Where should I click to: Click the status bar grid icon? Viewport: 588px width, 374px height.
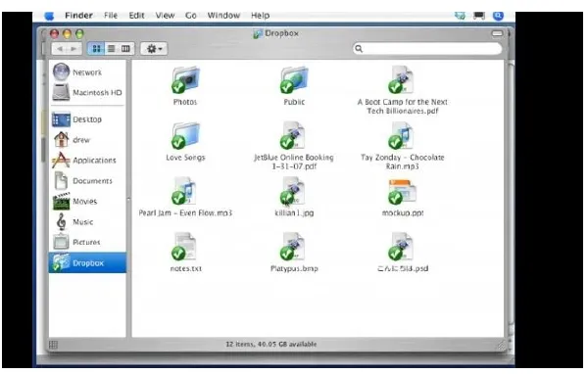(x=53, y=345)
